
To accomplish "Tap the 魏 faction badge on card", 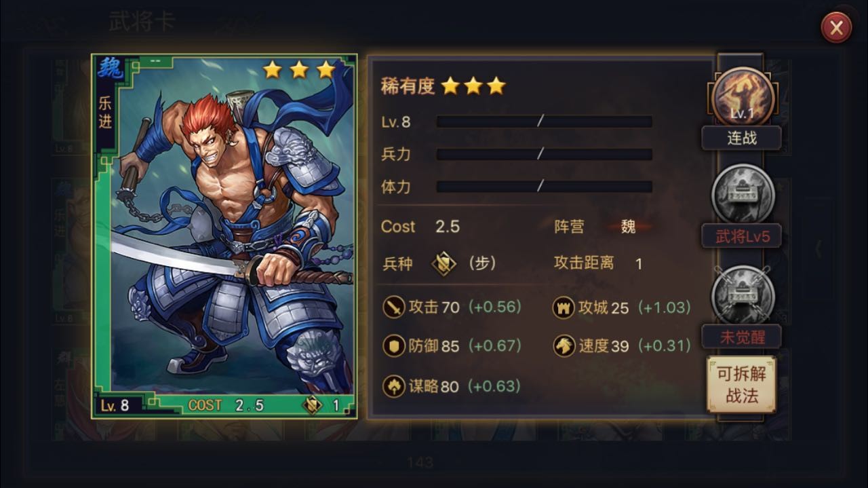I will [109, 69].
